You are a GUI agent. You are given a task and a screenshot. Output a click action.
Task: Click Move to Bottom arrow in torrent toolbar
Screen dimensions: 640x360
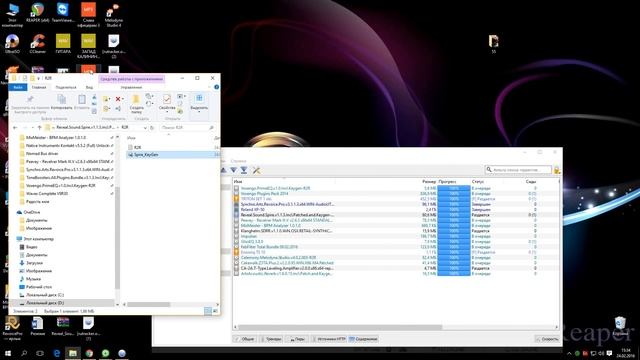(244, 170)
